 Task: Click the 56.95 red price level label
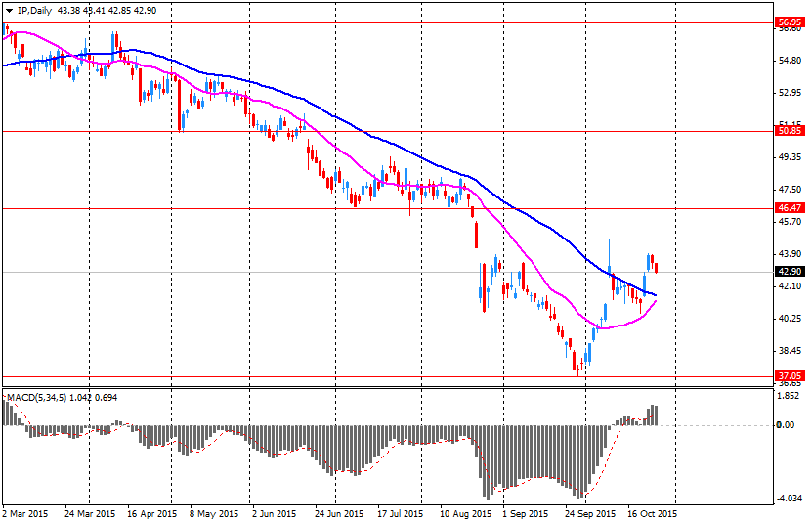coord(791,22)
